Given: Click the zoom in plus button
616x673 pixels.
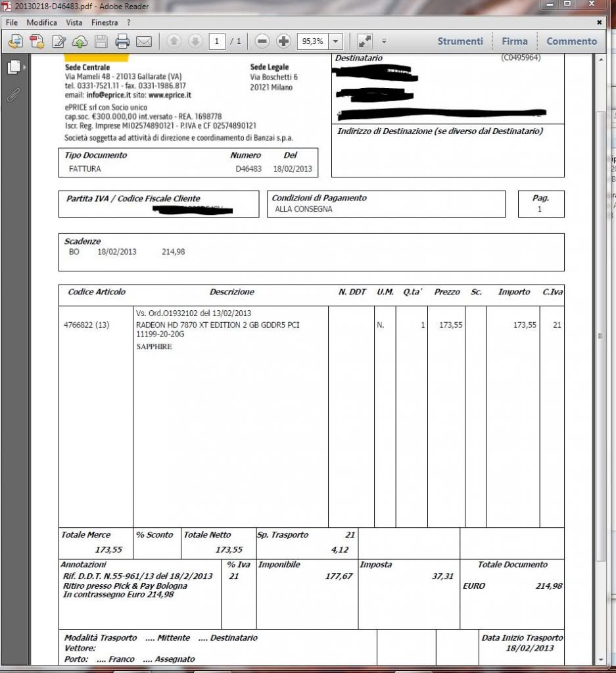Looking at the screenshot, I should (283, 41).
